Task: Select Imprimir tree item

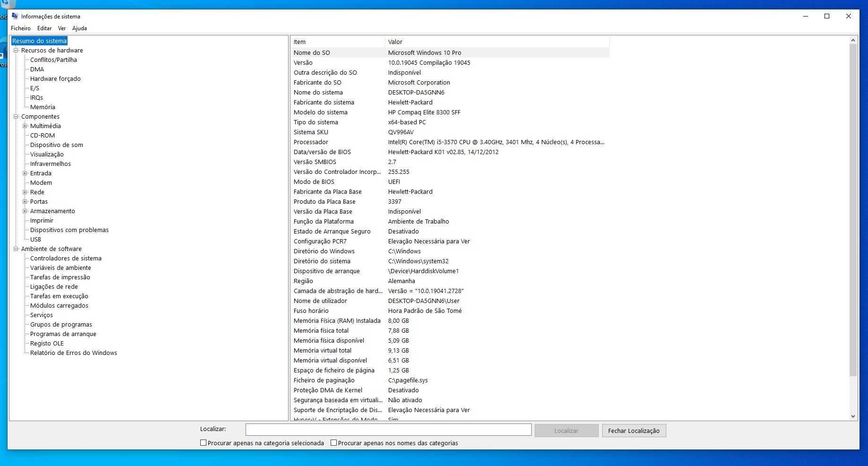Action: click(x=42, y=220)
